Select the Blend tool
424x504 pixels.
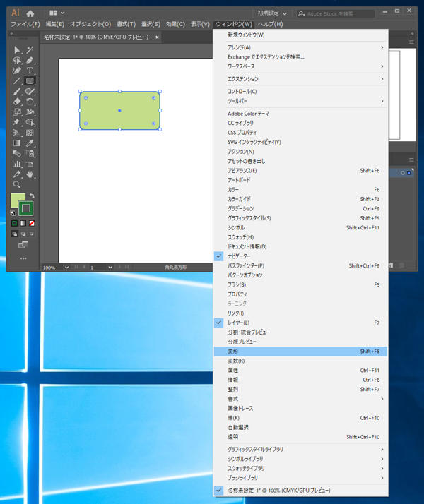(17, 153)
